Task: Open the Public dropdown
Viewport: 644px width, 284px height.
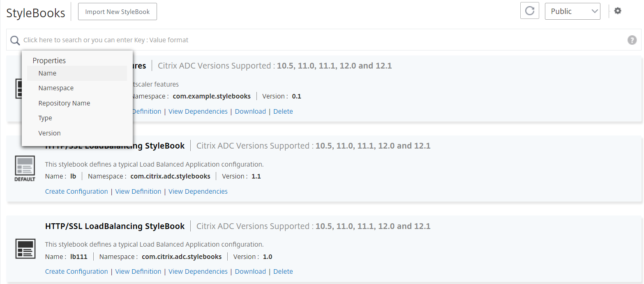Action: 572,11
